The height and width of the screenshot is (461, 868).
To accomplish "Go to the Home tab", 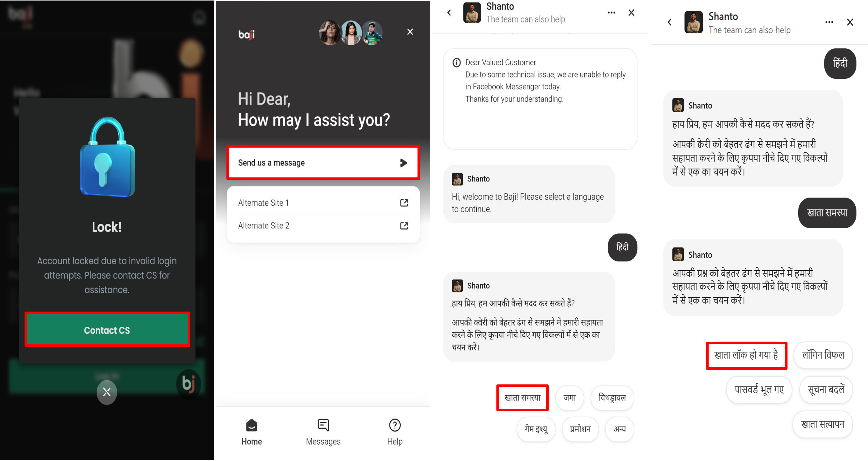I will [251, 432].
